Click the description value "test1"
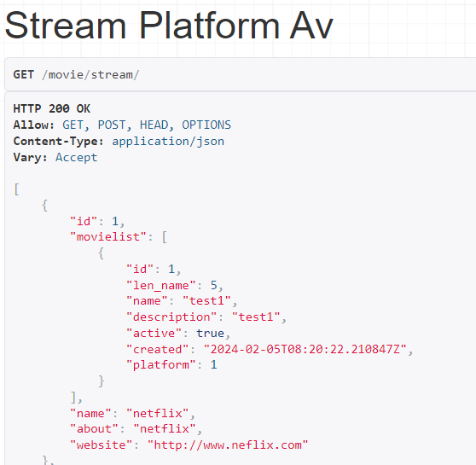Screen dimensions: 476x465 [x=256, y=317]
